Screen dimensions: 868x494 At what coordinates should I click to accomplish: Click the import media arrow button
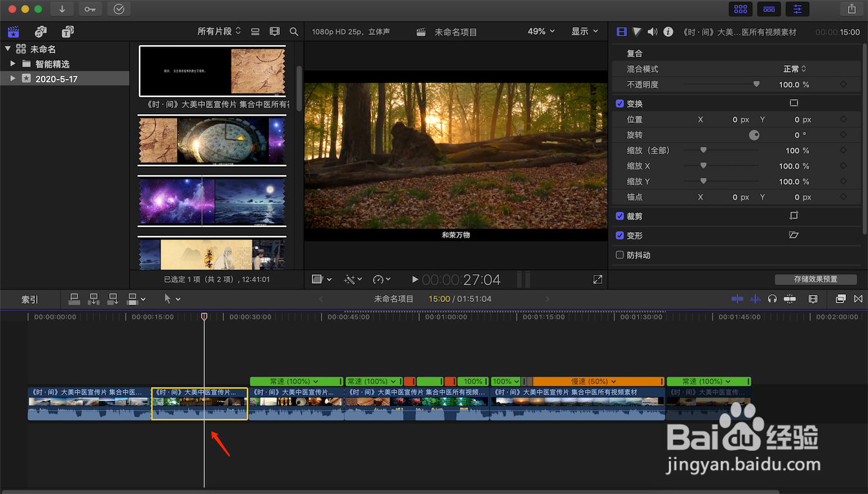coord(62,9)
